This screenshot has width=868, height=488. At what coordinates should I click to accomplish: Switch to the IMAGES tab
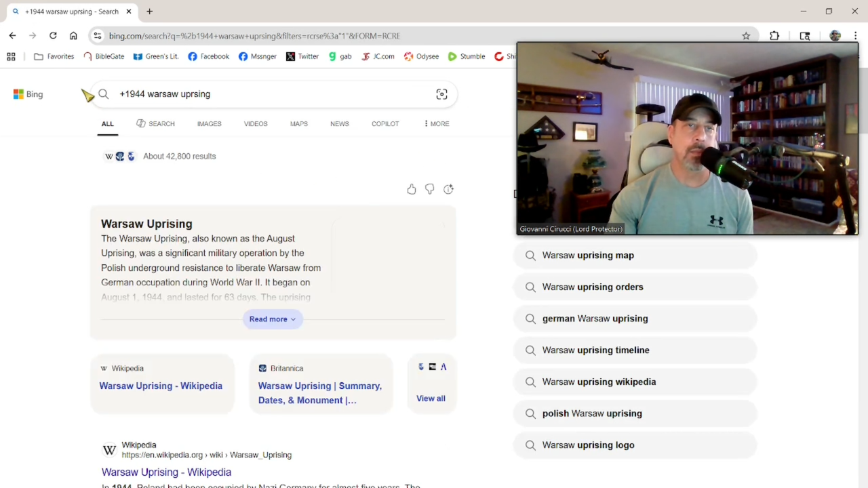pyautogui.click(x=209, y=123)
